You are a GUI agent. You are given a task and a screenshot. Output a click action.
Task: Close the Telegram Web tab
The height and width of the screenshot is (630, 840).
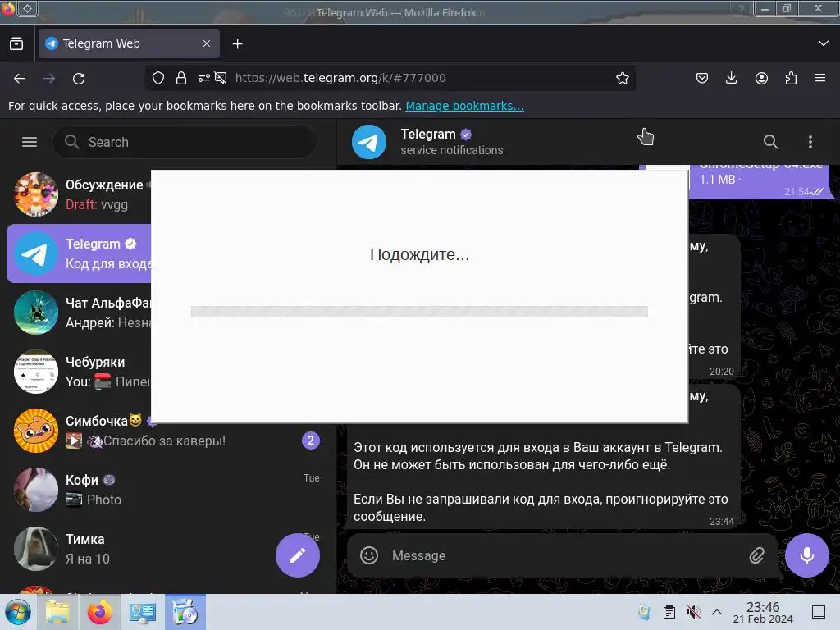pyautogui.click(x=207, y=44)
